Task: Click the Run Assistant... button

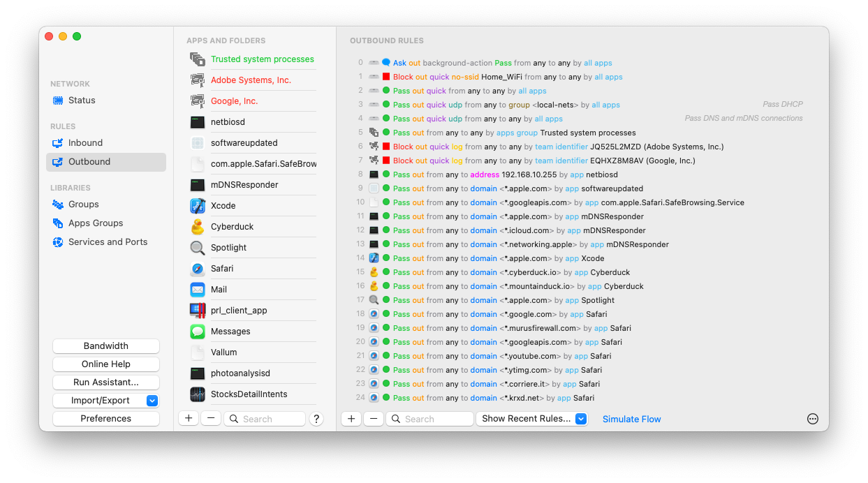Action: pyautogui.click(x=106, y=382)
